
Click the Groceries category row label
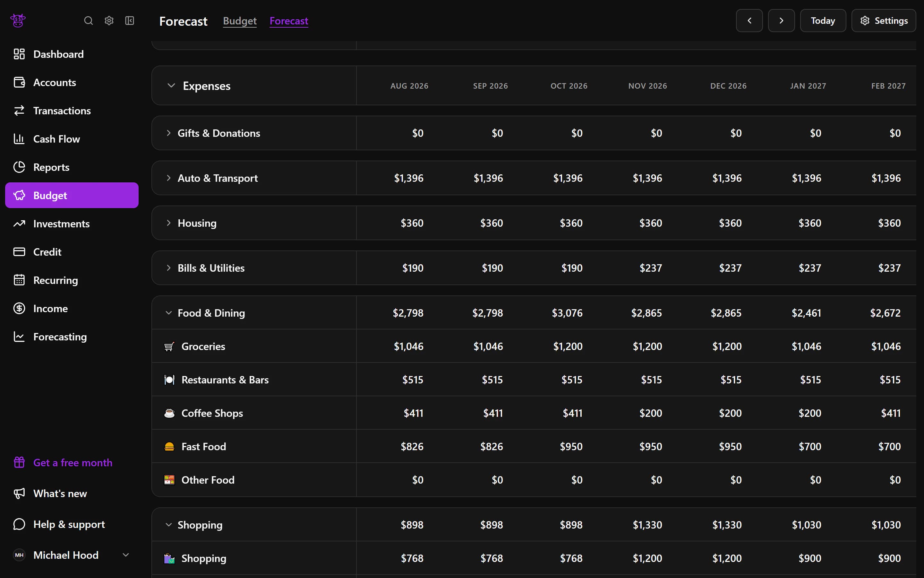coord(203,346)
